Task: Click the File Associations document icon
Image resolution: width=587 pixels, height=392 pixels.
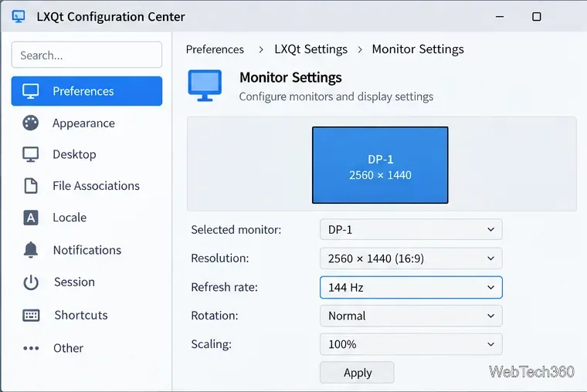Action: pos(31,185)
